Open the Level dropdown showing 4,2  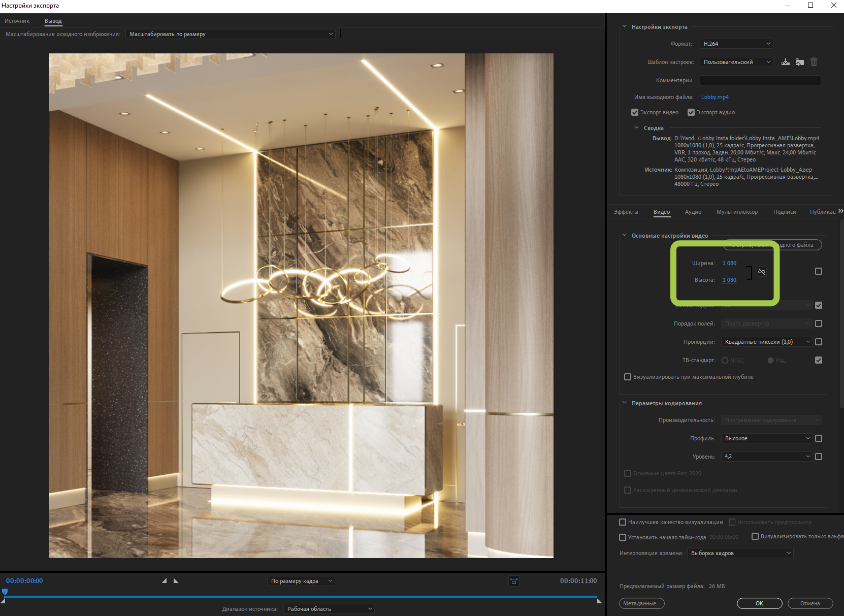tap(767, 457)
